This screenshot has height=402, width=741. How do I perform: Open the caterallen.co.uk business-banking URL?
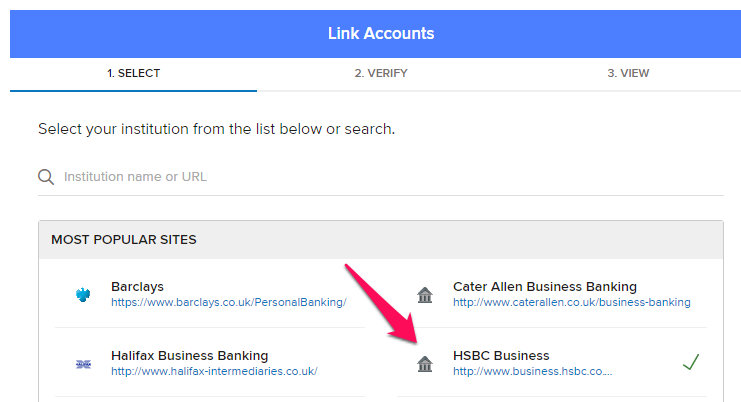(x=571, y=302)
